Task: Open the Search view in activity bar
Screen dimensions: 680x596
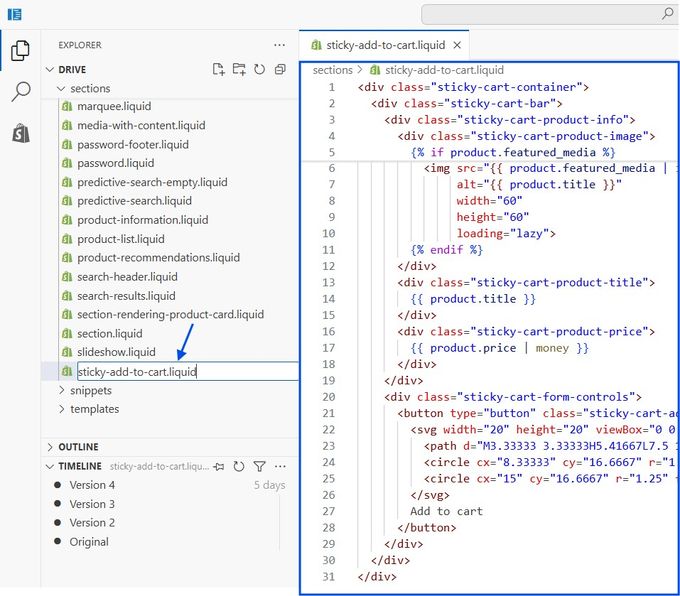Action: [20, 92]
